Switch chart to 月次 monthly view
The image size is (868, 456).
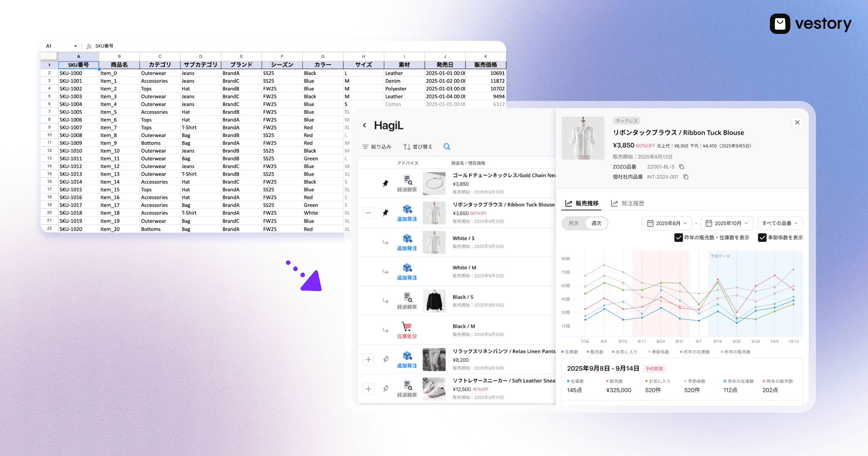[x=573, y=224]
